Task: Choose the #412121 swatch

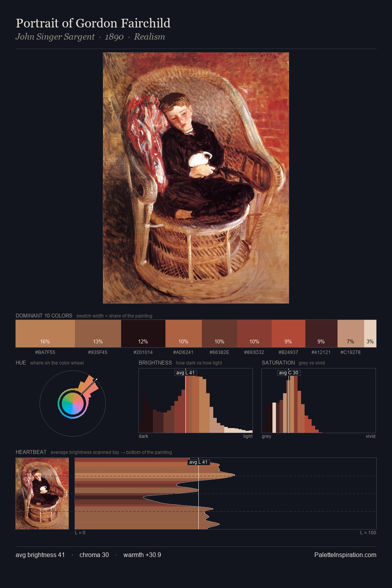Action: (321, 334)
